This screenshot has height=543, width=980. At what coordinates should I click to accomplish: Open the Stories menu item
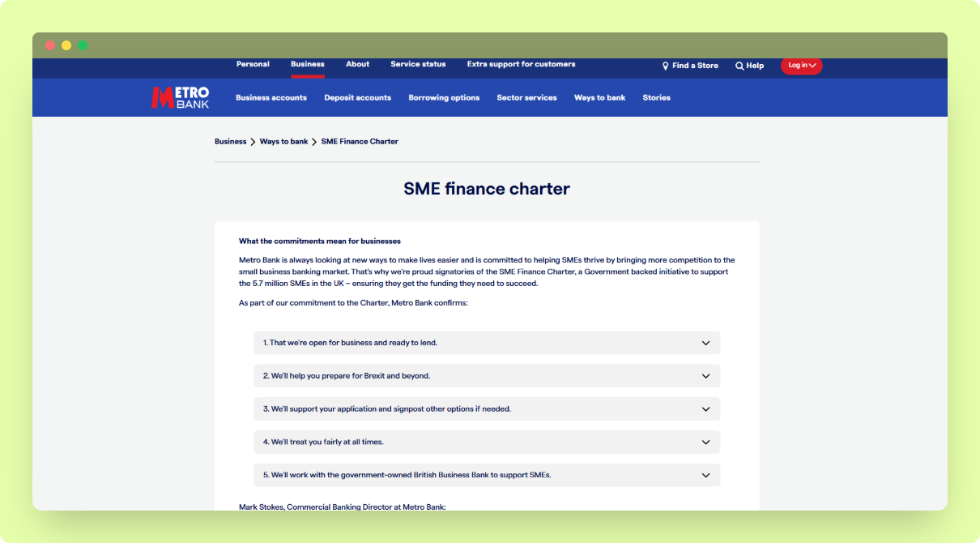(x=656, y=97)
